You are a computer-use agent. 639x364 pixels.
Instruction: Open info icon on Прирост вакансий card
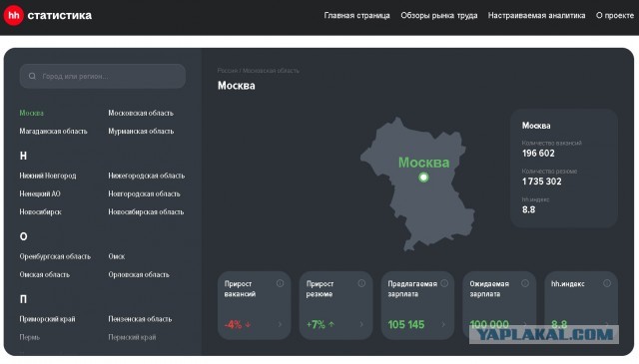(280, 283)
